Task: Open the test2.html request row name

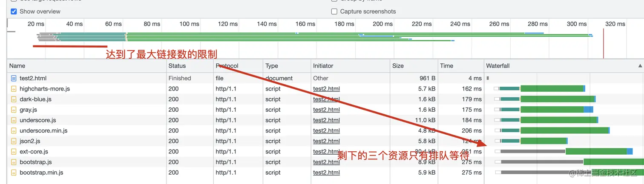Action: (x=33, y=78)
